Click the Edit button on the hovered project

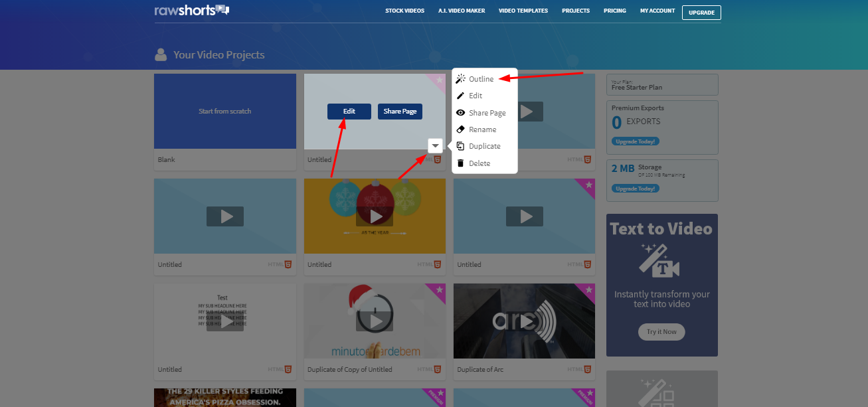(349, 112)
